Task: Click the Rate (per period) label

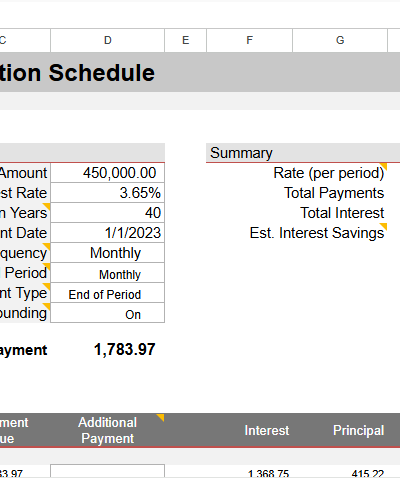Action: [x=329, y=173]
